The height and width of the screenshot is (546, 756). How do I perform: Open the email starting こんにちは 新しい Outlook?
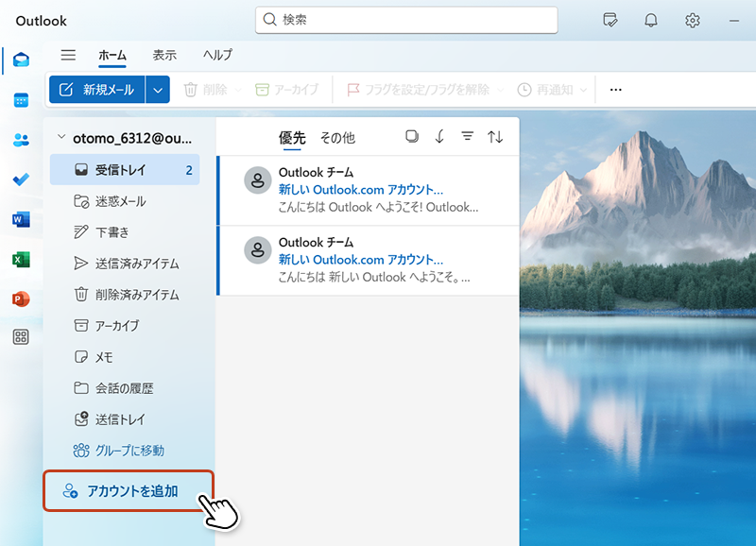click(369, 260)
